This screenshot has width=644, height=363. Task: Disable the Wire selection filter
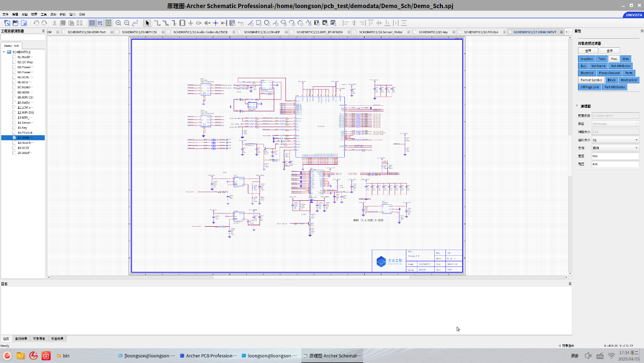(626, 59)
